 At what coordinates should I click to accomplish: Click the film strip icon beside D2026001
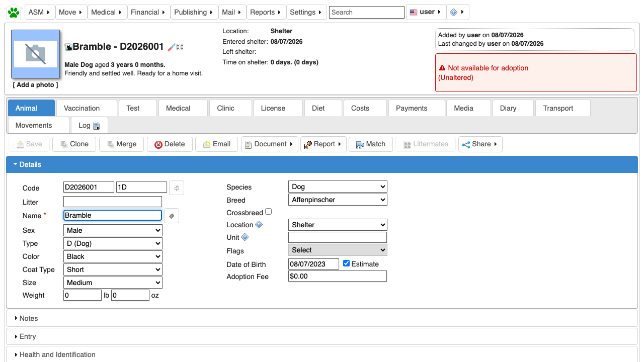point(180,47)
